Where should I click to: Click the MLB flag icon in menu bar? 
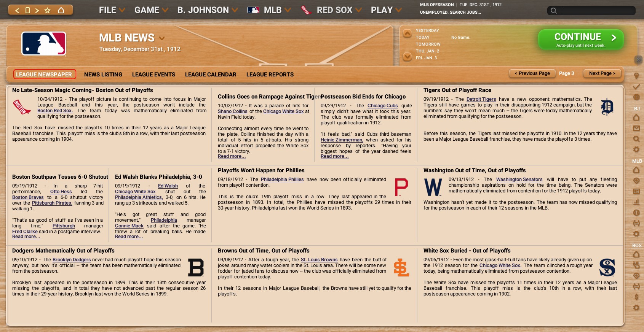[253, 10]
